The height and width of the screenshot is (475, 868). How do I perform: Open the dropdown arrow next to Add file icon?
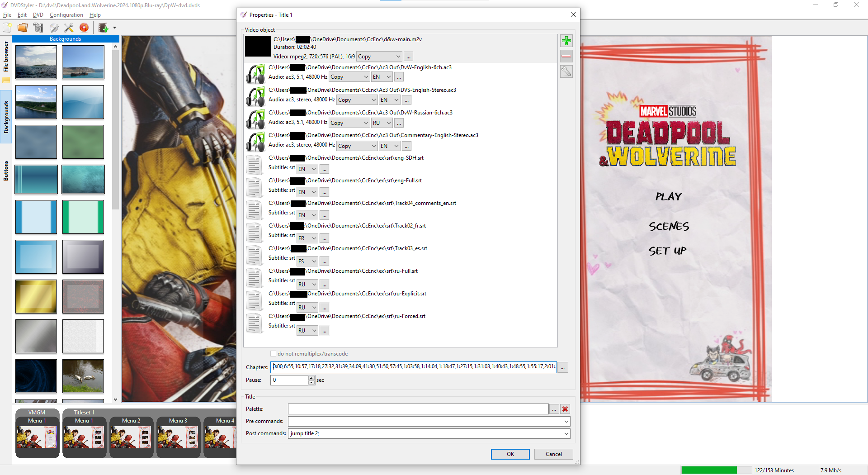tap(114, 28)
